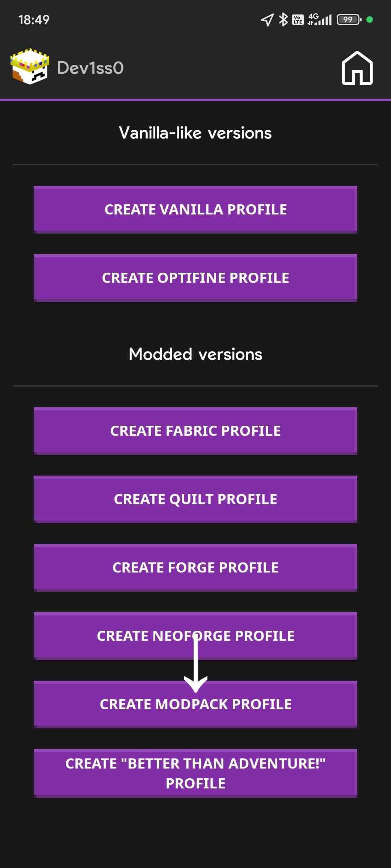Tap the location arrow status icon
This screenshot has width=391, height=868.
coord(267,20)
